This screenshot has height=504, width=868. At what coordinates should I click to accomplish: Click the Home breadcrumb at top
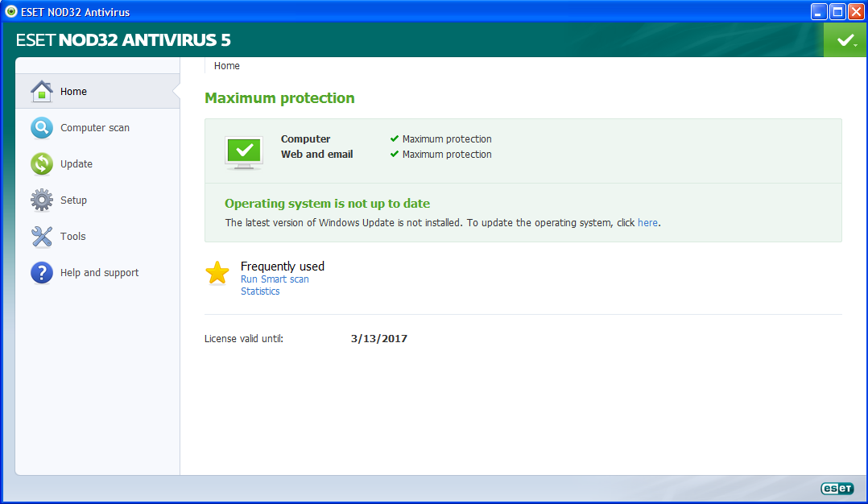(x=227, y=66)
